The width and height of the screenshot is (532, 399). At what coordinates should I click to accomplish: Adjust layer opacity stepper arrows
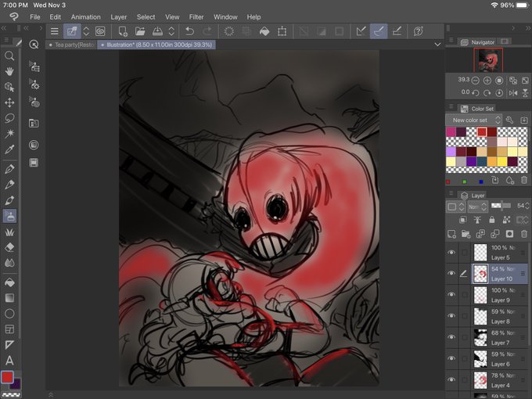click(x=527, y=206)
